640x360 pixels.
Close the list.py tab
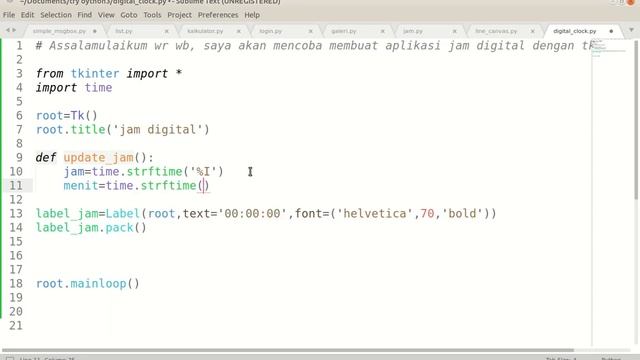coord(167,31)
